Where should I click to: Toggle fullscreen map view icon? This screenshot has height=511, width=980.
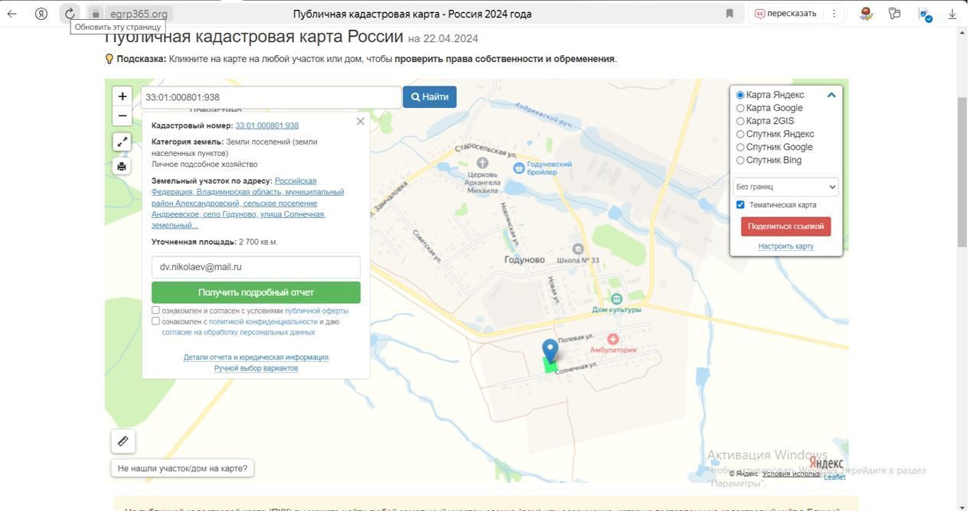(122, 142)
